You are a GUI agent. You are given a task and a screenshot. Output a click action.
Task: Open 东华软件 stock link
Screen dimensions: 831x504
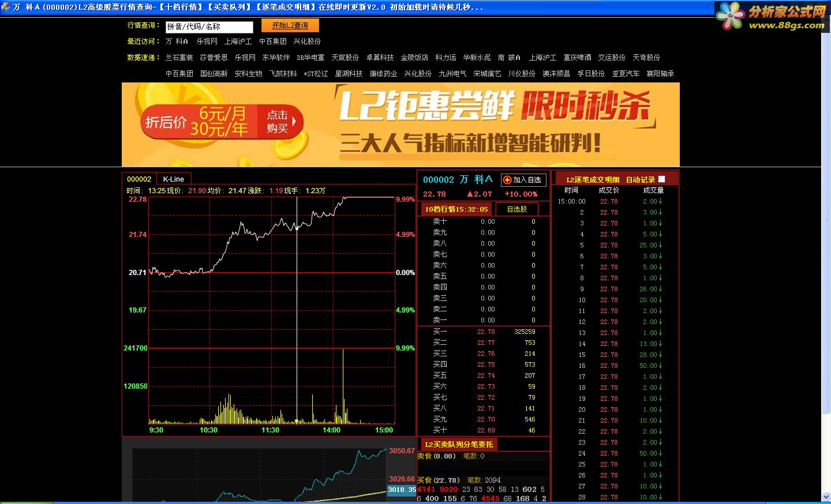tap(276, 58)
